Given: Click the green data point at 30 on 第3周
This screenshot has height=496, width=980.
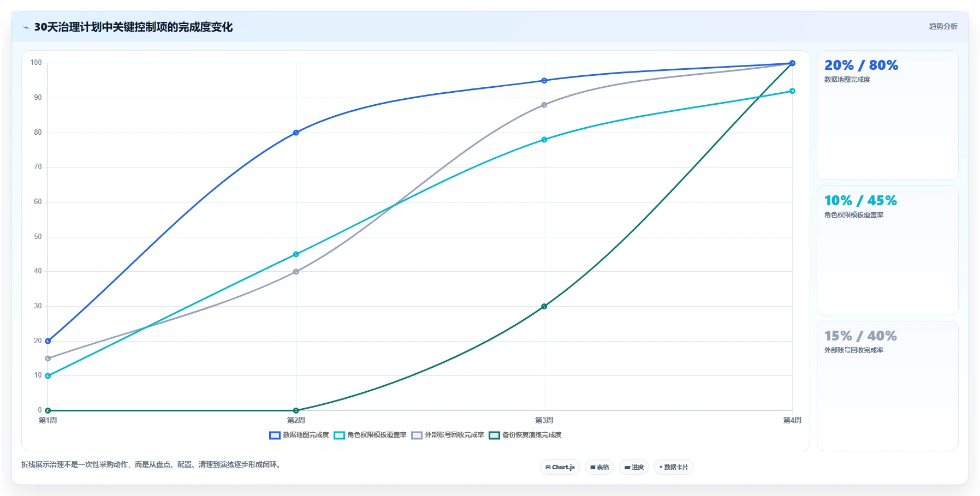Looking at the screenshot, I should tap(544, 307).
